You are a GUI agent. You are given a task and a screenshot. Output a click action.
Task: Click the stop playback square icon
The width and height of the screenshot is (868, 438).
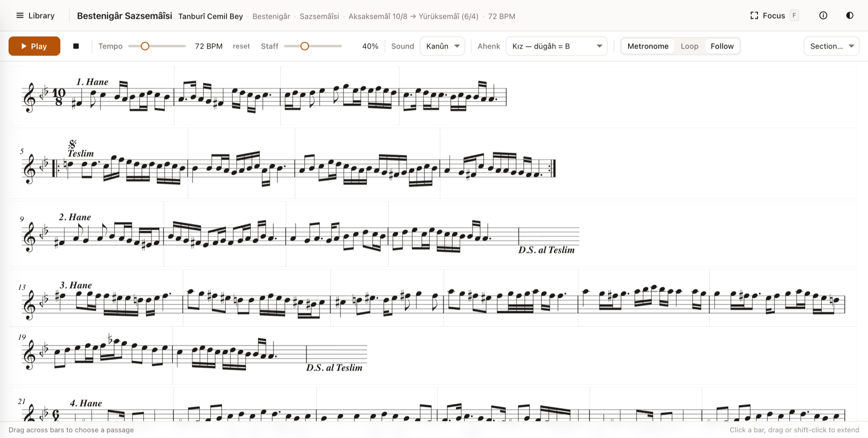[x=76, y=46]
